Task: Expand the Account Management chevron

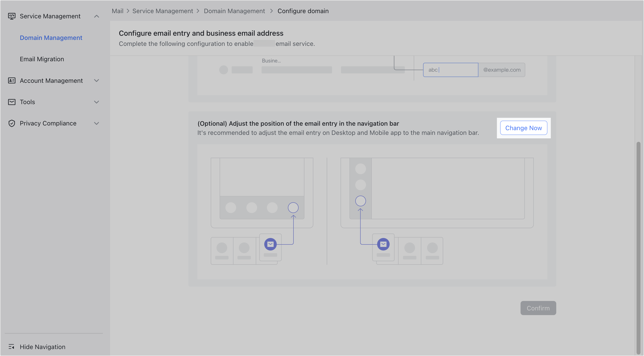Action: 96,81
